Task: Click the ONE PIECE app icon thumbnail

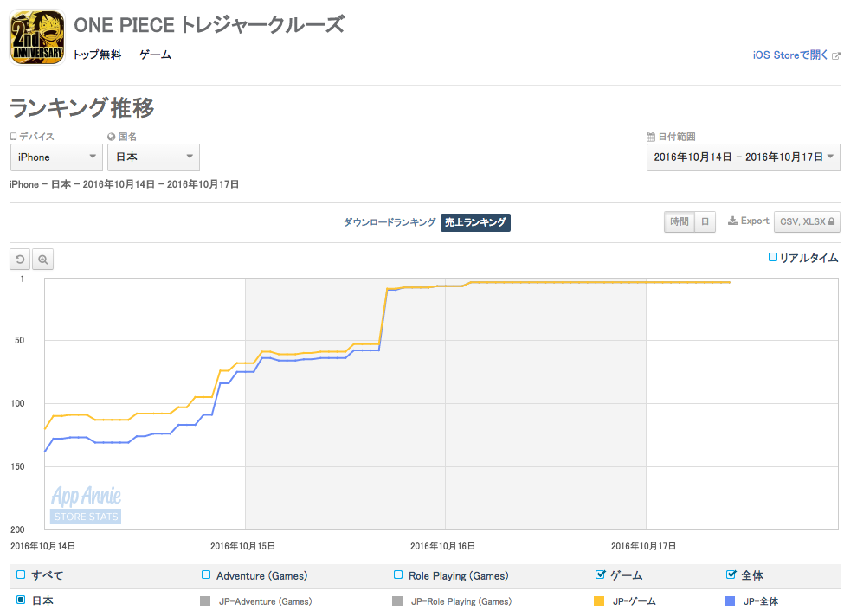Action: 37,37
